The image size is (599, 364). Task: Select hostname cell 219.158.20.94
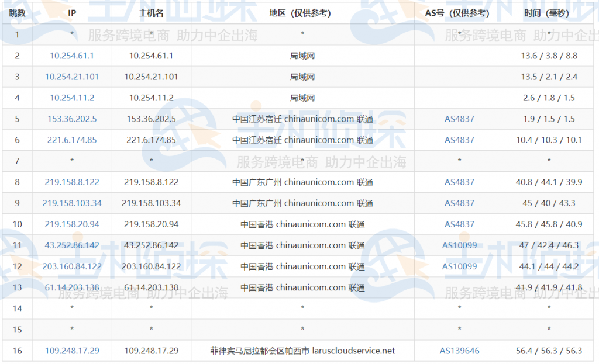pyautogui.click(x=152, y=224)
